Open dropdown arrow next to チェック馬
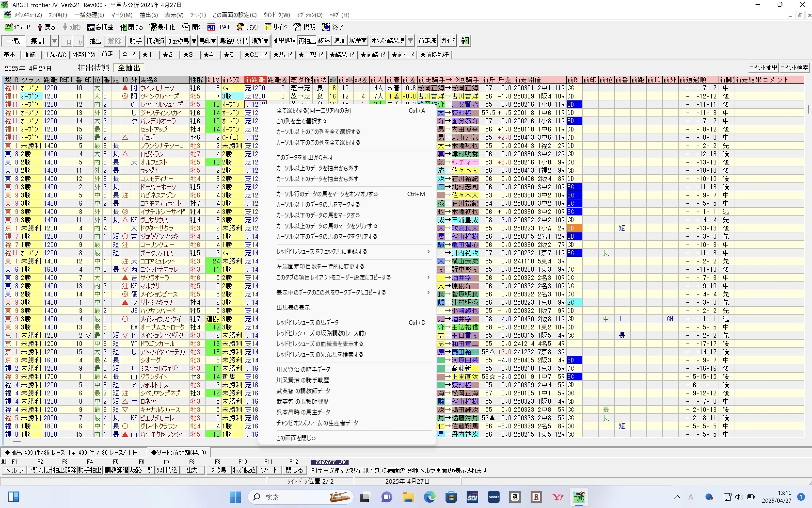This screenshot has height=508, width=812. click(194, 41)
